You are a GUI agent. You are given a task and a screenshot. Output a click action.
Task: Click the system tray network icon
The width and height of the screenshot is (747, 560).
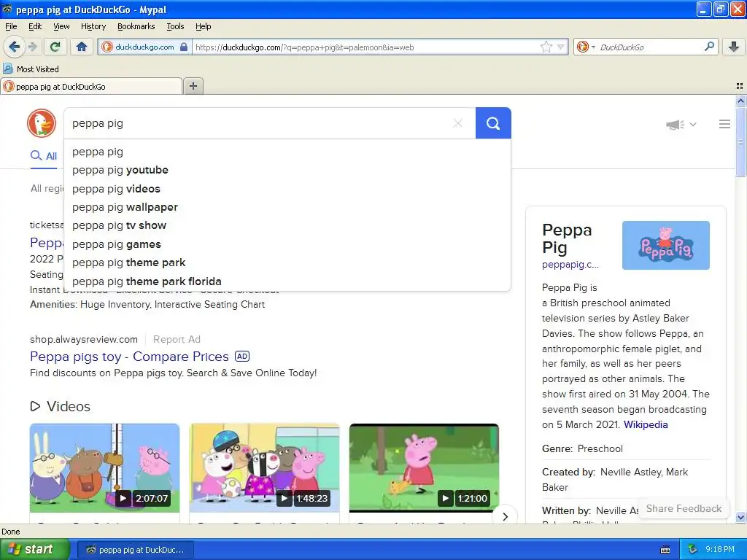(x=692, y=549)
